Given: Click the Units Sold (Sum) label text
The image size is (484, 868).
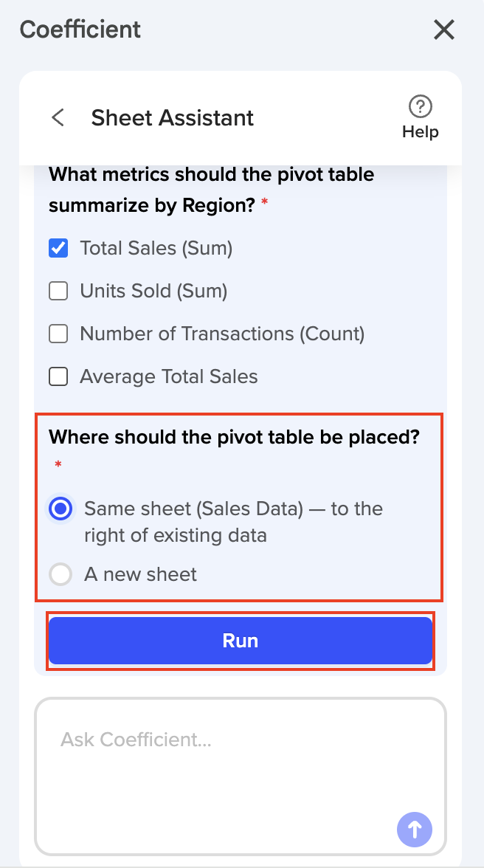Looking at the screenshot, I should [x=153, y=291].
